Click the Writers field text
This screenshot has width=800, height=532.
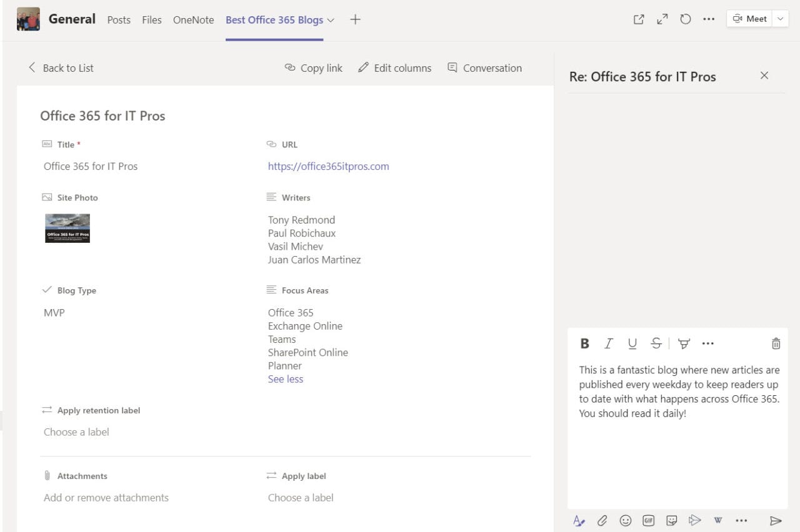click(314, 240)
